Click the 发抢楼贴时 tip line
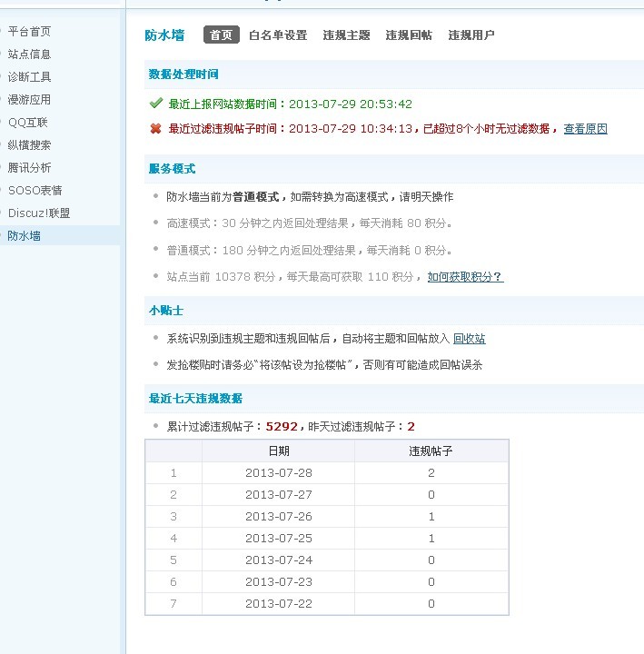This screenshot has width=644, height=654. pos(324,365)
